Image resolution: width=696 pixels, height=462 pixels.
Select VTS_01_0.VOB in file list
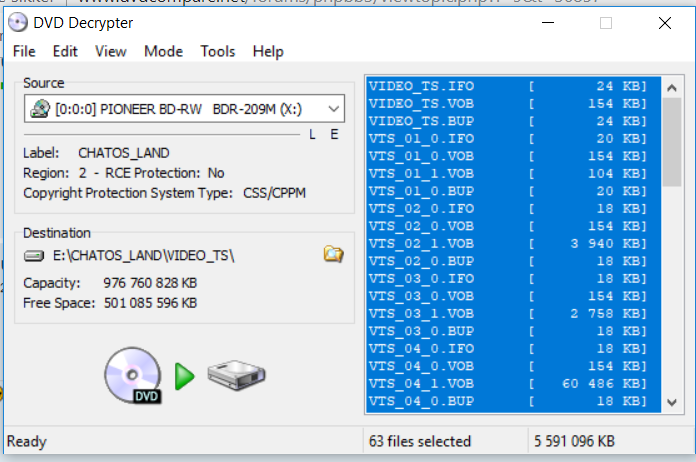pos(514,156)
